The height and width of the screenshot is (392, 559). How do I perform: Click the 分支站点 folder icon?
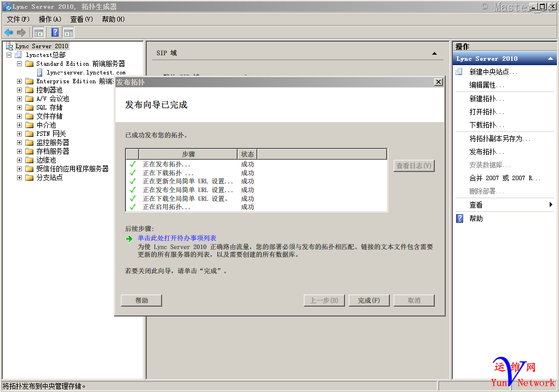(x=30, y=177)
